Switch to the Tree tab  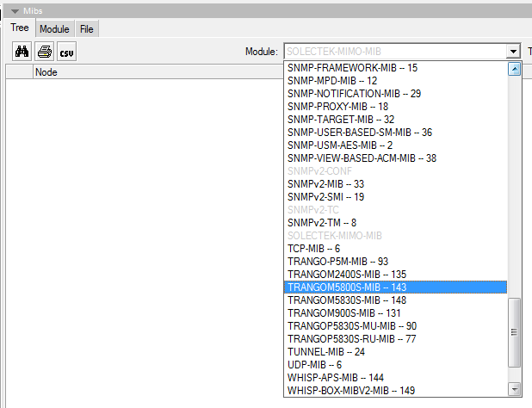click(x=19, y=28)
